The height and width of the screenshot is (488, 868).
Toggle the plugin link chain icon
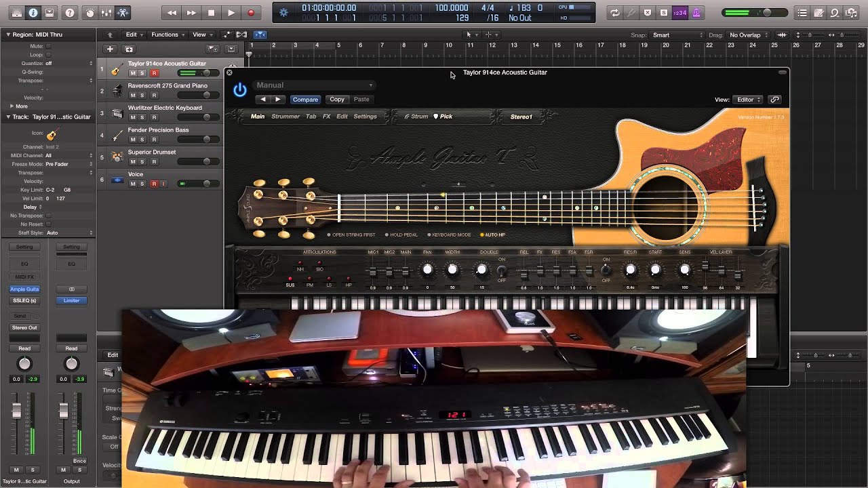click(x=774, y=100)
